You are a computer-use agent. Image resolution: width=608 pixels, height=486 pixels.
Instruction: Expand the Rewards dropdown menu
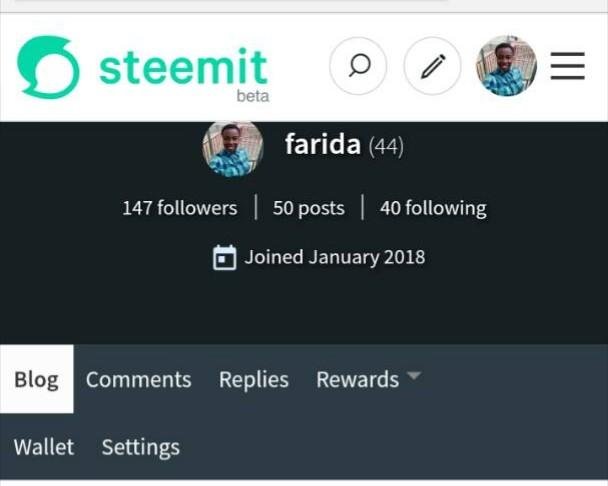tap(357, 380)
